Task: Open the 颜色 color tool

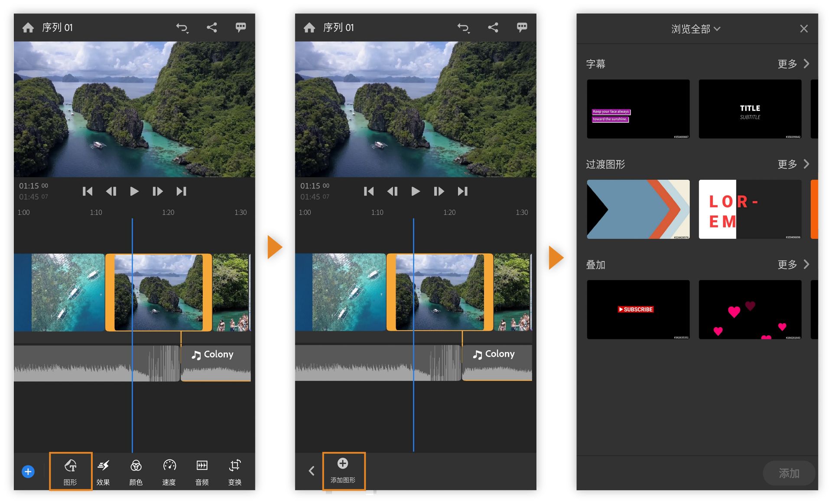Action: tap(136, 471)
